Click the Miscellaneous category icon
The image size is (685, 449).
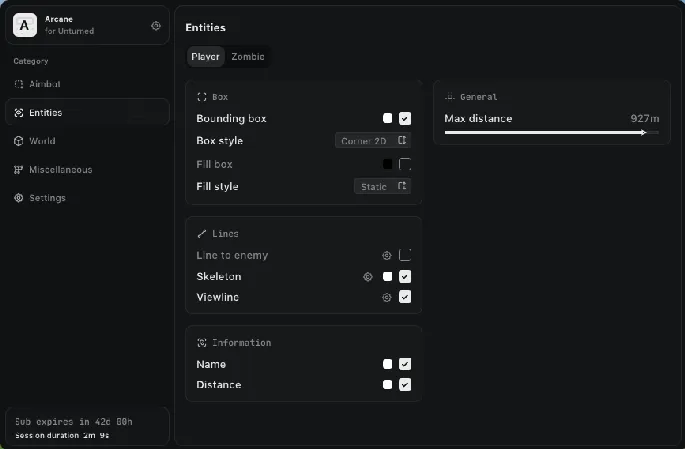(x=18, y=170)
